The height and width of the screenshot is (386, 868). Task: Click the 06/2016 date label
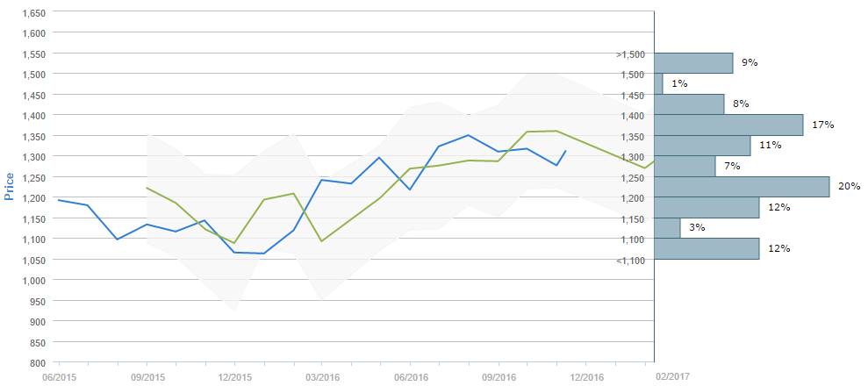point(411,376)
